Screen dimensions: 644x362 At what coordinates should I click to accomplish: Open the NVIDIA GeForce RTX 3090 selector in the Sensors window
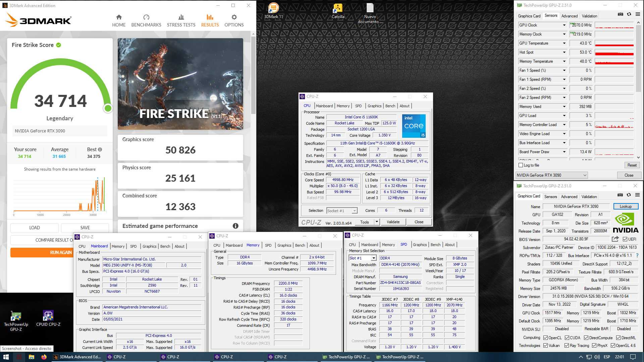tap(551, 175)
